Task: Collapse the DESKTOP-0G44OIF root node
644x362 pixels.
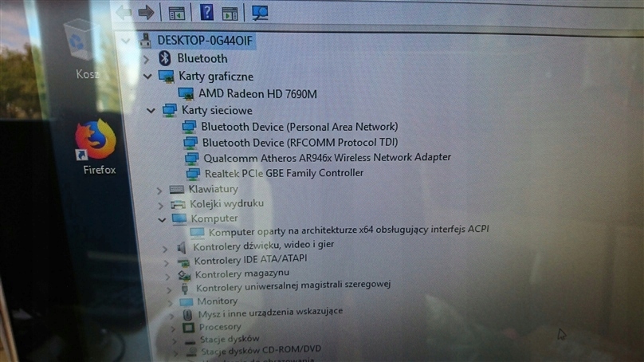Action: click(x=126, y=41)
